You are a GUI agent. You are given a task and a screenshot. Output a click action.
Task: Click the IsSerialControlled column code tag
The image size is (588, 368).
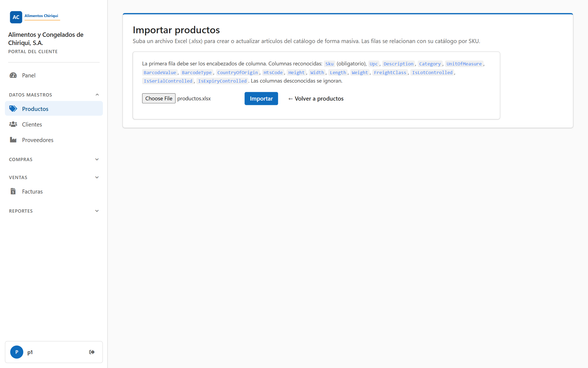click(x=168, y=81)
